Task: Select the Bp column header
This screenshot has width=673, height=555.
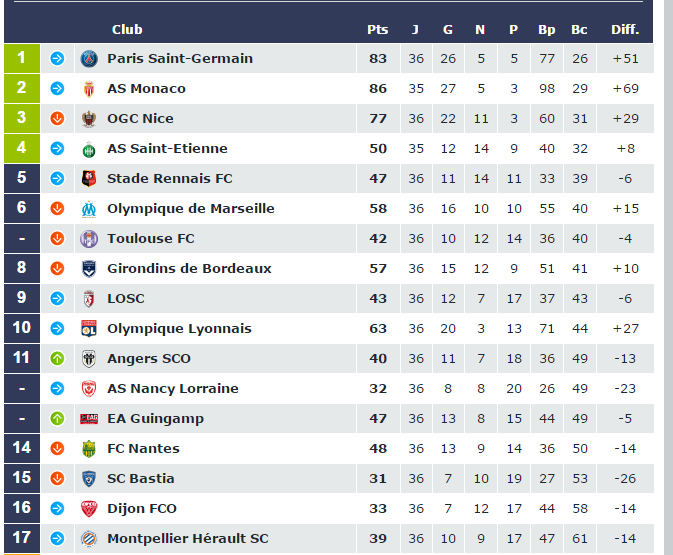Action: click(546, 30)
